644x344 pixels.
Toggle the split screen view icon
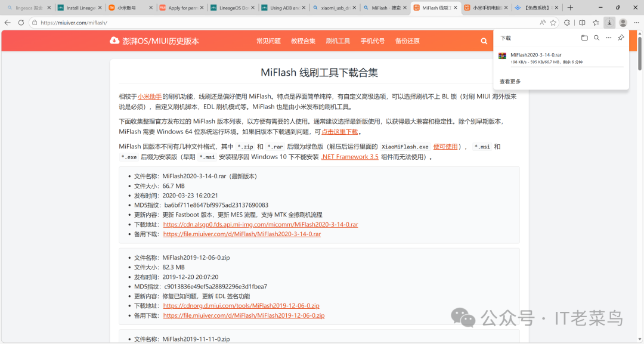coord(583,21)
